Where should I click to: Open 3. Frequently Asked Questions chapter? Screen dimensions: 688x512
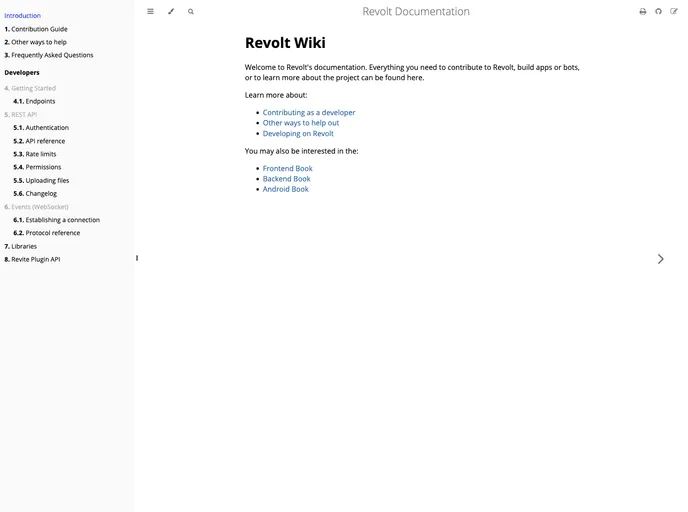[x=49, y=55]
